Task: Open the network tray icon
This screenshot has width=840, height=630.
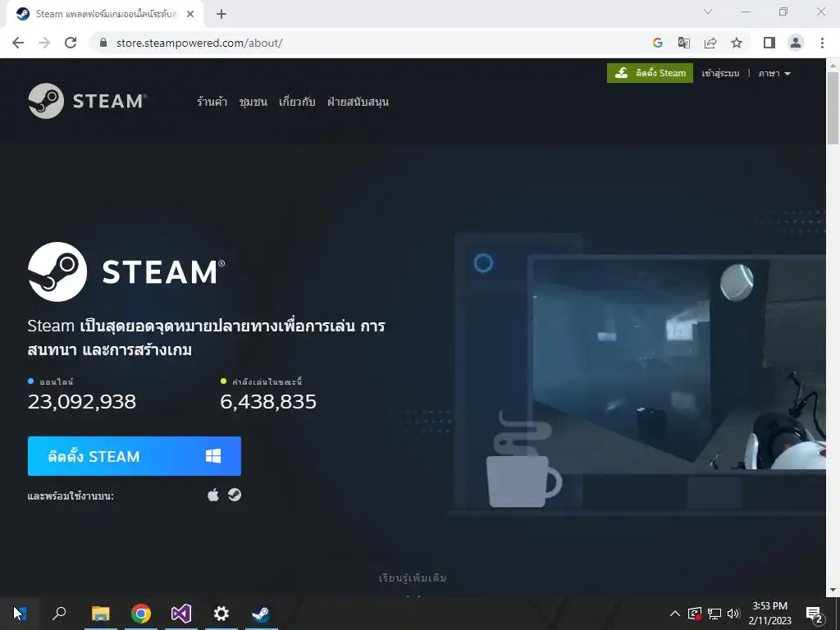Action: pyautogui.click(x=714, y=614)
